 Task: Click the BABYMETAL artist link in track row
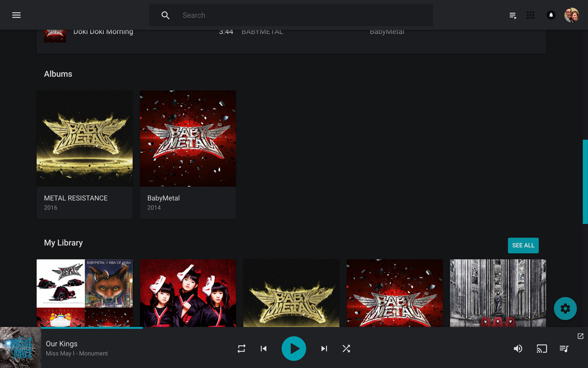coord(262,32)
